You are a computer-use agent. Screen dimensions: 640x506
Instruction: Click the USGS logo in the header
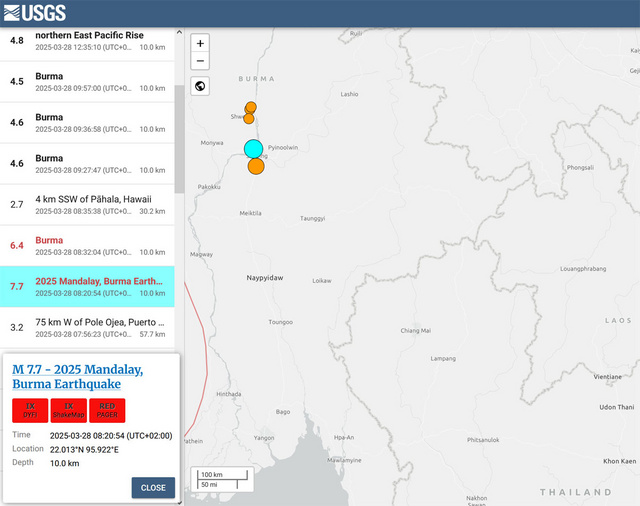pyautogui.click(x=35, y=13)
